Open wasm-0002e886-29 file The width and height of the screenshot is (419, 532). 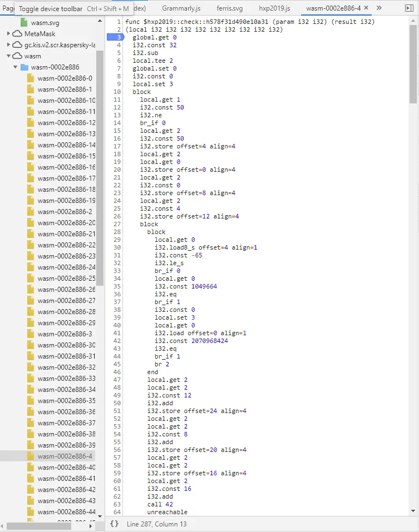[67, 322]
